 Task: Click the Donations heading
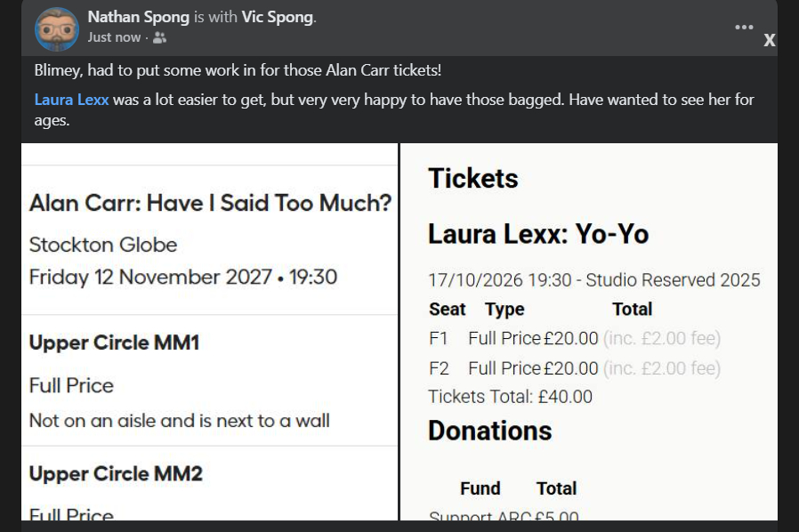coord(490,431)
